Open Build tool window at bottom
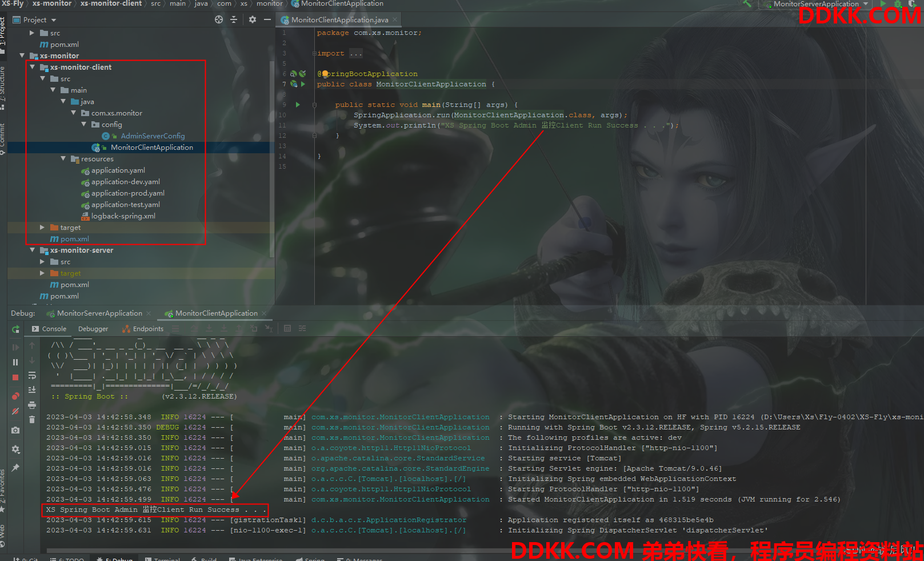The width and height of the screenshot is (924, 561). pyautogui.click(x=204, y=559)
